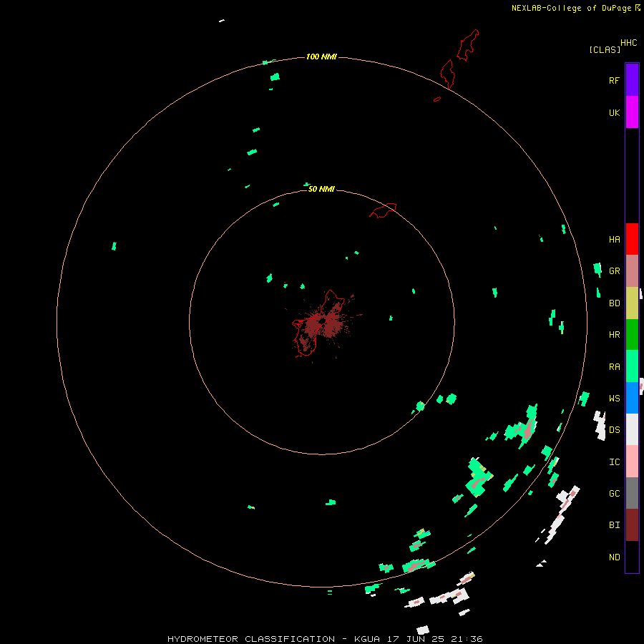Click the brown biological clutter at radar center
Viewport: 644px width, 644px height.
(324, 324)
